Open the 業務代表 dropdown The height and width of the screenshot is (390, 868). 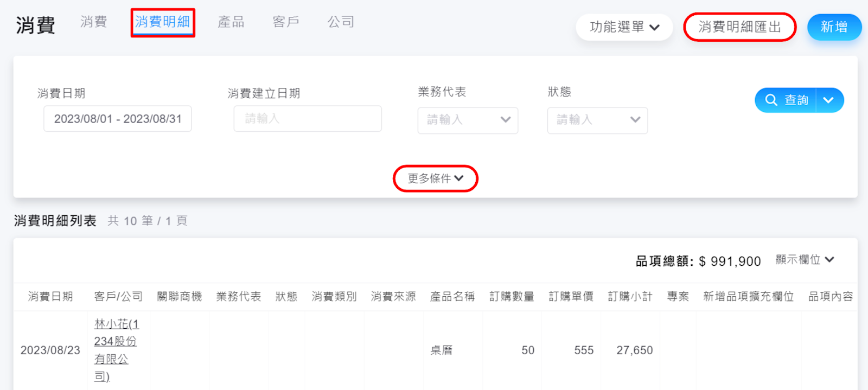tap(468, 120)
